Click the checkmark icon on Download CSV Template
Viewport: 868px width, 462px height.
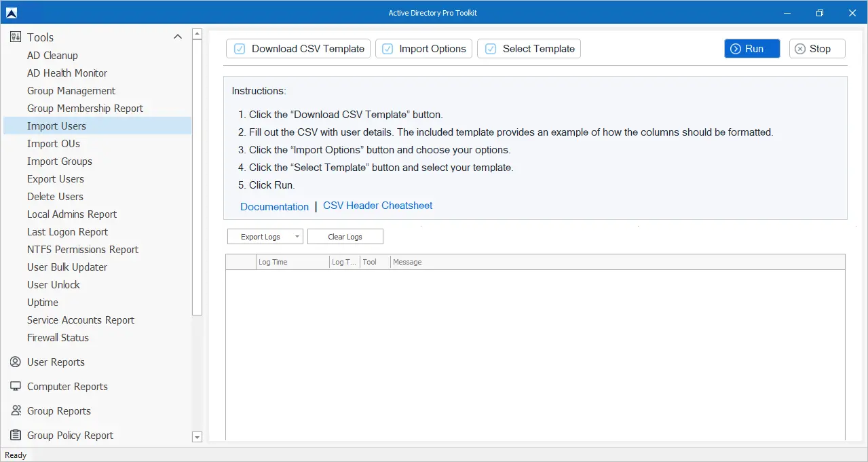[x=239, y=49]
